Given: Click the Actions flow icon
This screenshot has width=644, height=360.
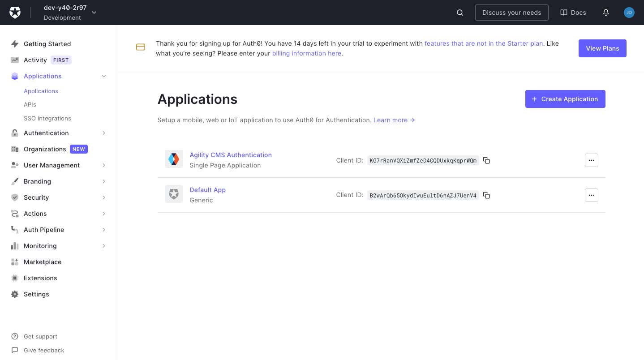Looking at the screenshot, I should point(15,214).
